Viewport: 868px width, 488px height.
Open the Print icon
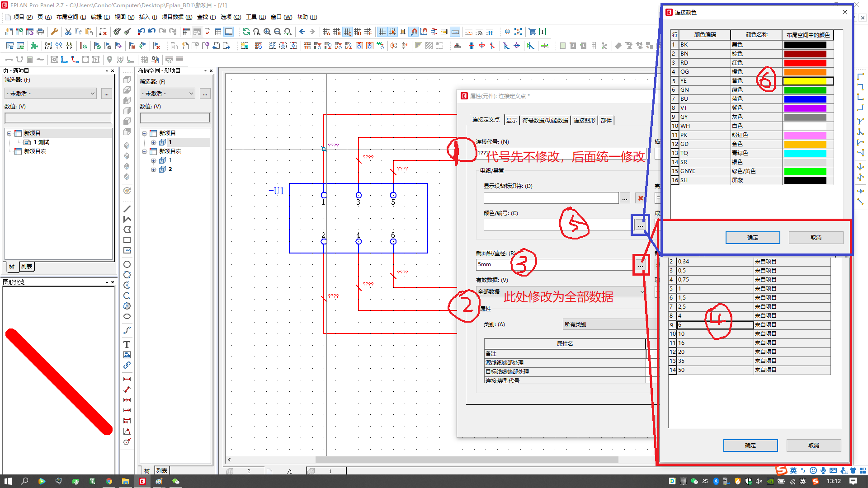click(40, 31)
